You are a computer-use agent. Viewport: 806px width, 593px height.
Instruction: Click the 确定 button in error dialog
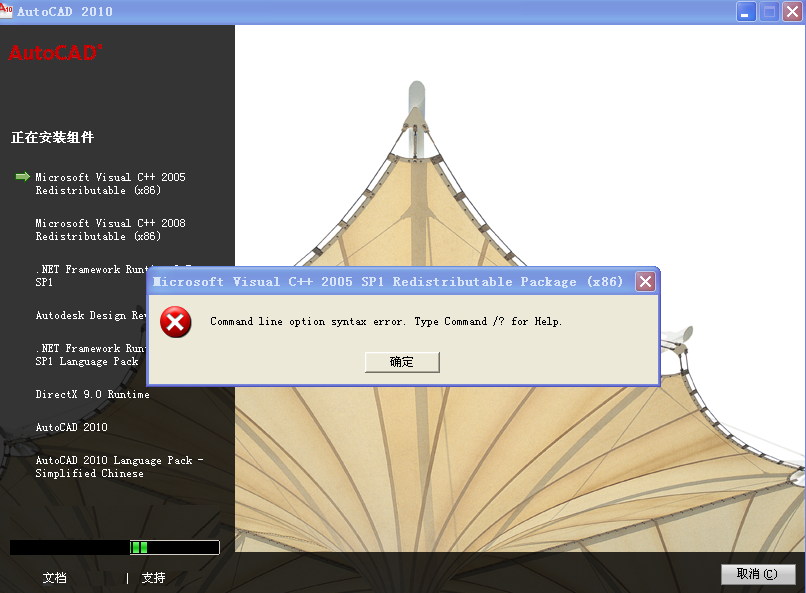click(402, 362)
